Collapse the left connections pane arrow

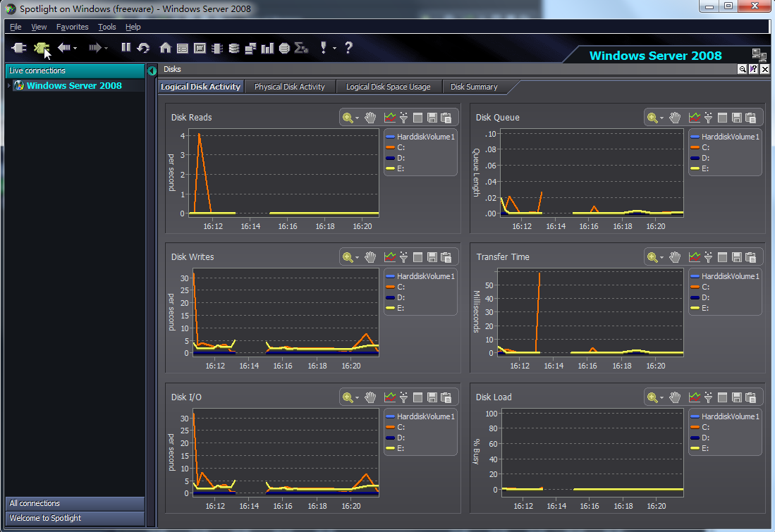pyautogui.click(x=152, y=70)
